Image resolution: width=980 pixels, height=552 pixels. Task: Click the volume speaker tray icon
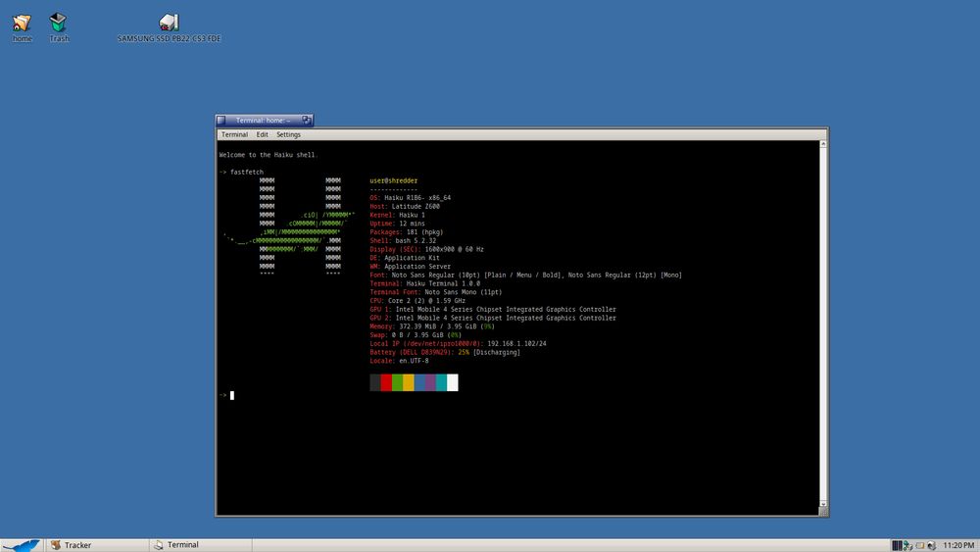coord(931,546)
